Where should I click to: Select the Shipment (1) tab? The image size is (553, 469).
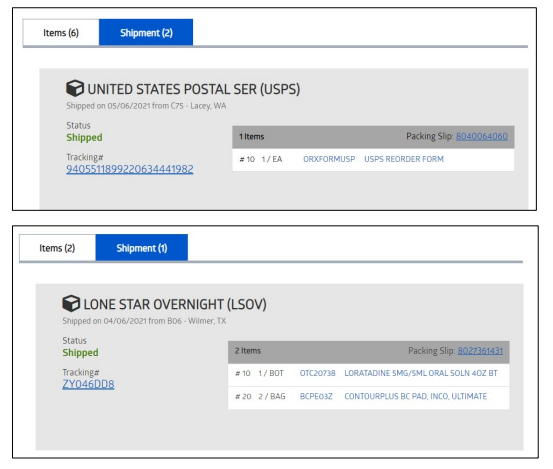(x=141, y=248)
